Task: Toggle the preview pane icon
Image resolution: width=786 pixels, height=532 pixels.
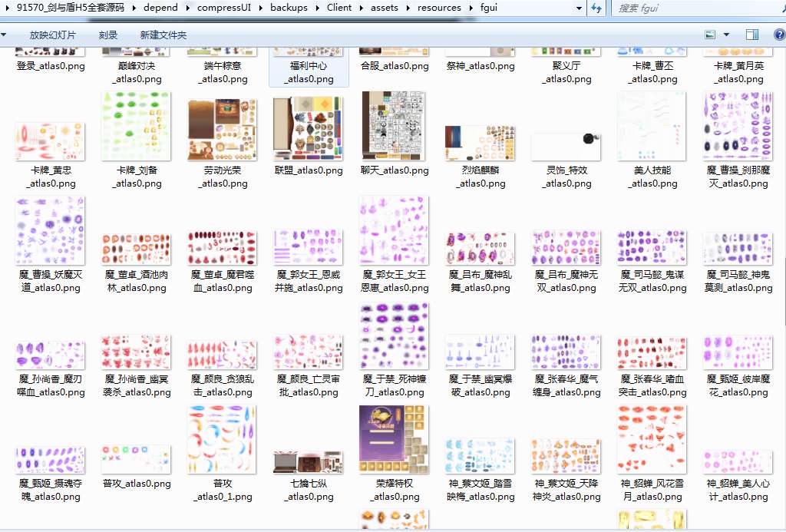Action: point(752,35)
